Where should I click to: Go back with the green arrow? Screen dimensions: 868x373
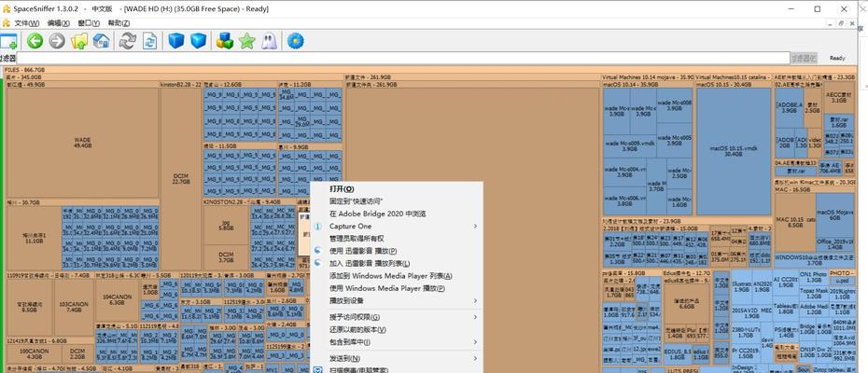point(35,40)
